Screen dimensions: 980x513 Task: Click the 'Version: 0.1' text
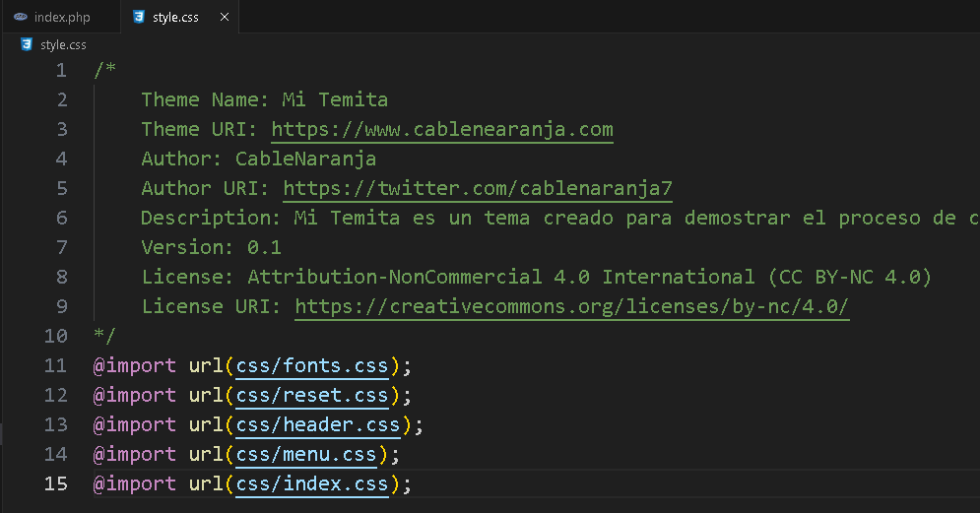tap(211, 247)
